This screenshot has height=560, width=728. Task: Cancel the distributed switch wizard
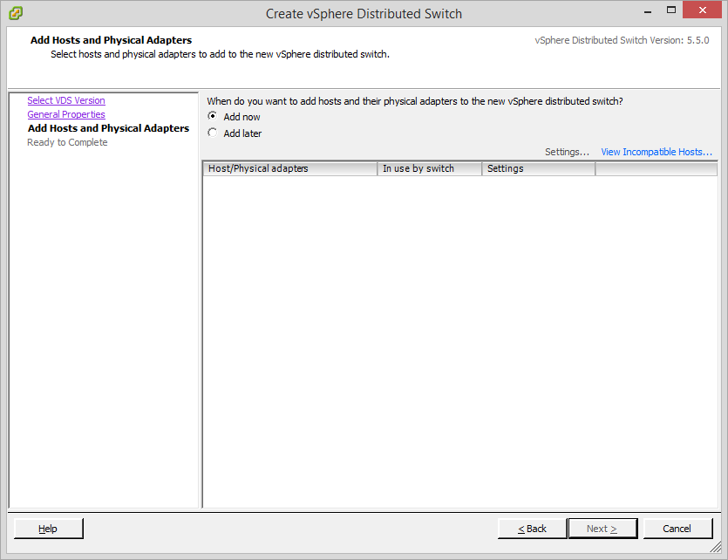coord(677,529)
